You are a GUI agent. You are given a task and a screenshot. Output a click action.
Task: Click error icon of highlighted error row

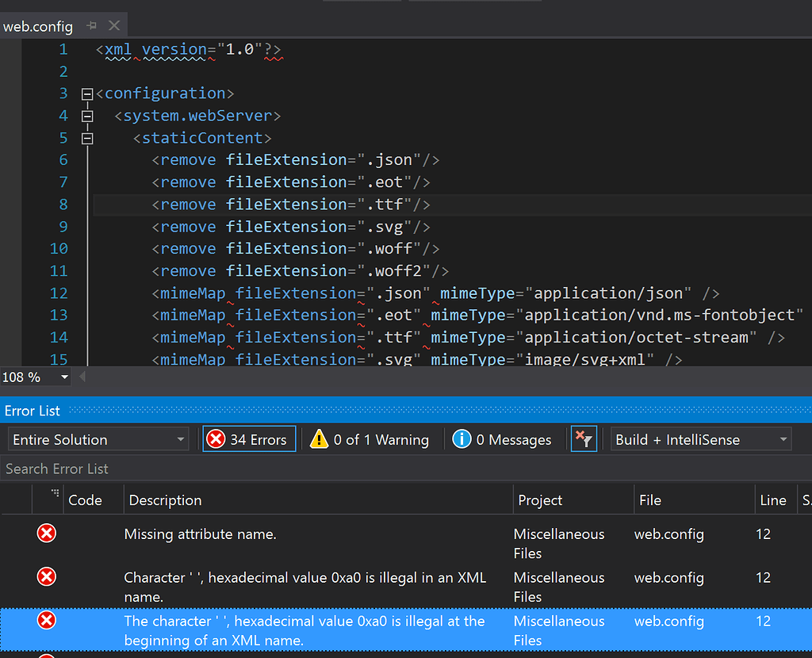tap(47, 620)
